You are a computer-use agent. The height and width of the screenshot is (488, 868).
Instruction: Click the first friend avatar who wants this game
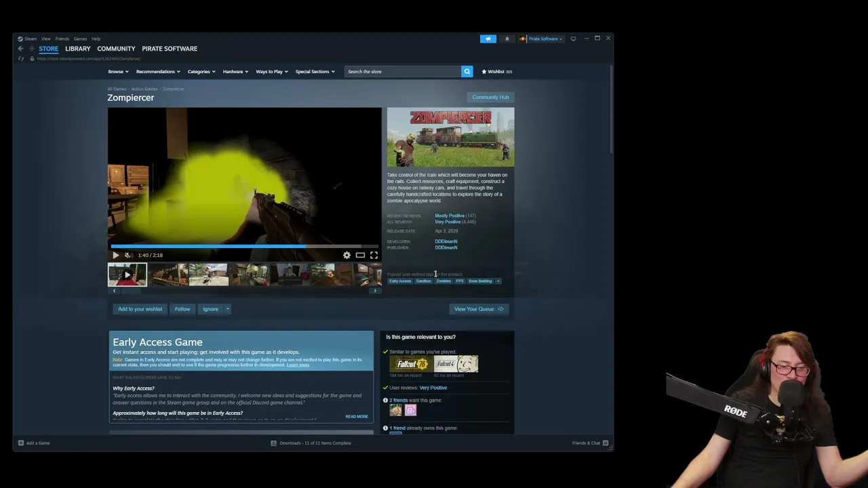(x=395, y=410)
